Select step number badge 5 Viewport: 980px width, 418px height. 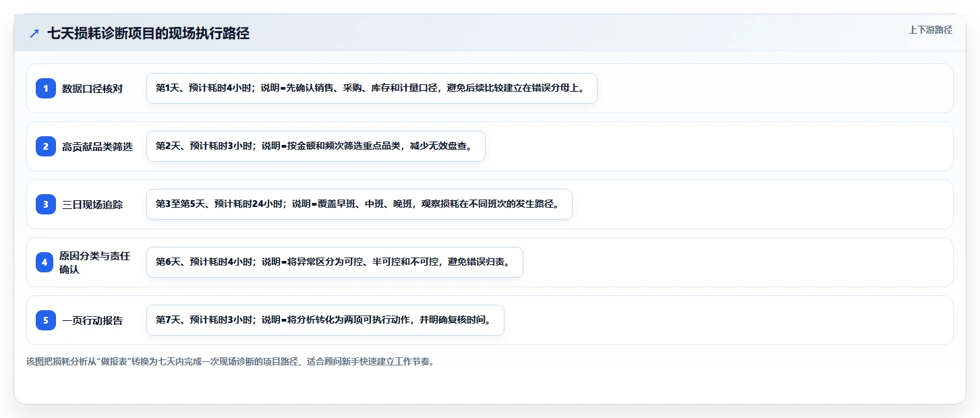coord(46,320)
